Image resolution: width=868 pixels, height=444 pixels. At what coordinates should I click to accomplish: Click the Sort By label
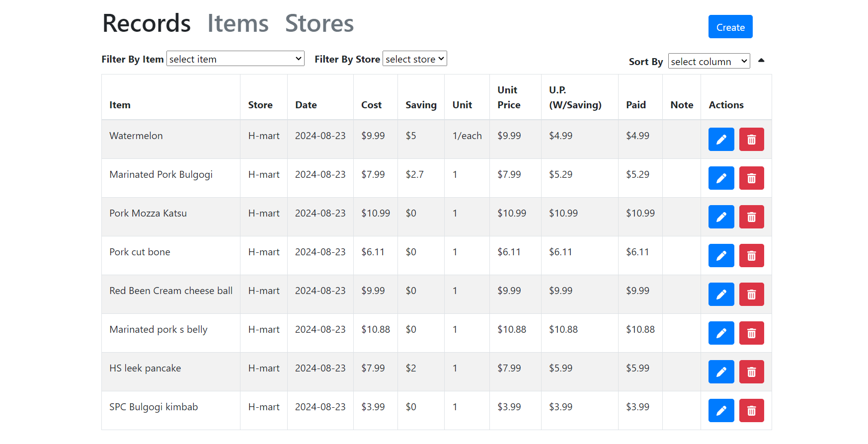[646, 62]
